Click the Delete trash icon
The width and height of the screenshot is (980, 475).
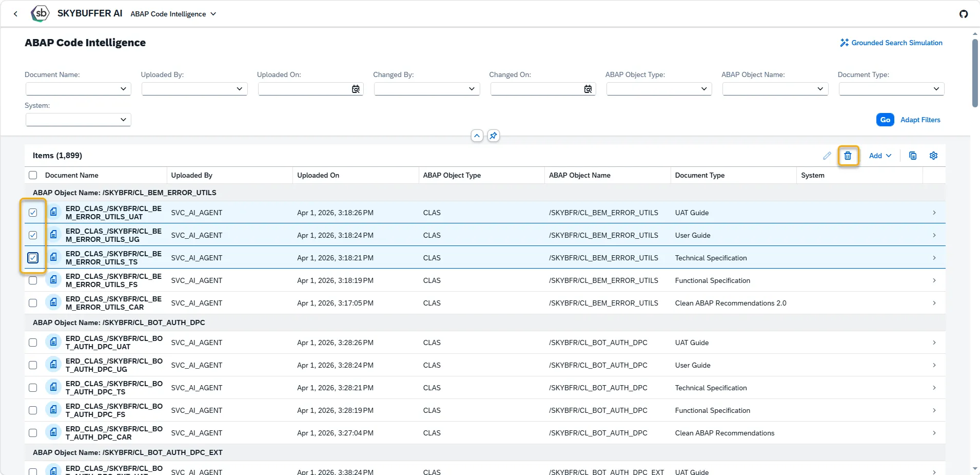point(848,156)
